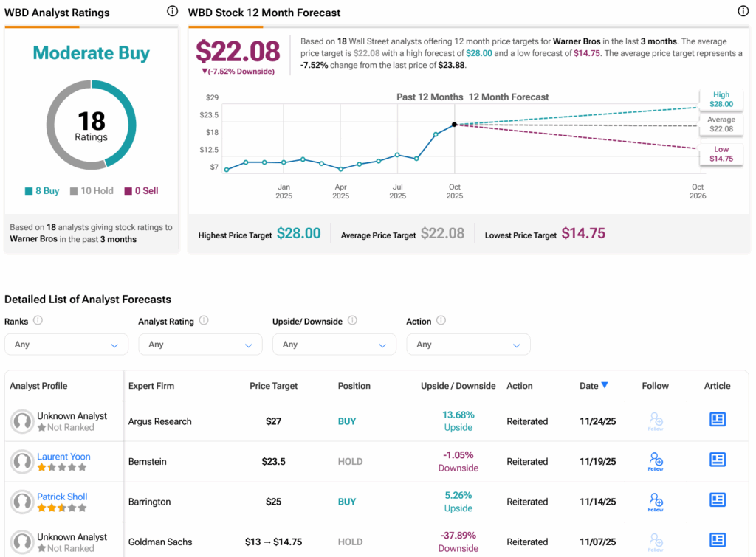Follow analyst Laurent Yoon

(656, 461)
